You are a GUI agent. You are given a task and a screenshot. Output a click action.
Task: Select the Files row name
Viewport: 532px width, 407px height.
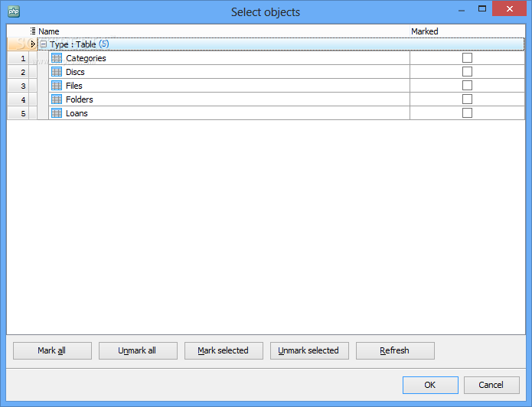(x=74, y=86)
